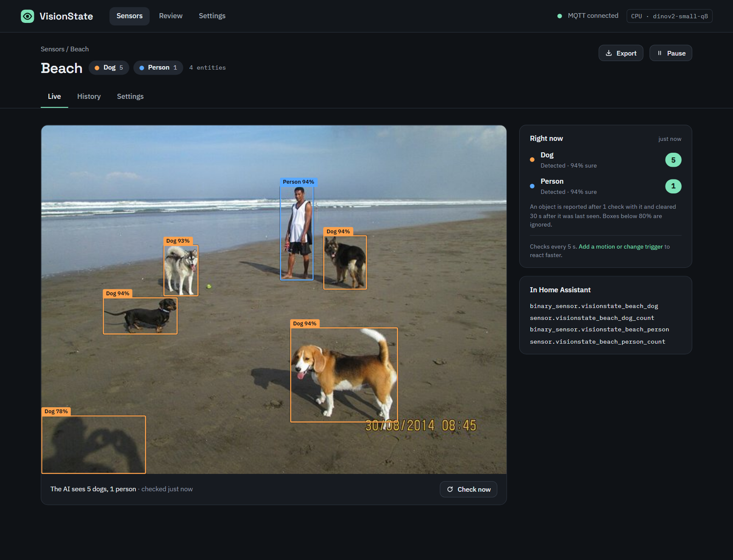733x560 pixels.
Task: Select the Person 94% detection box
Action: tap(297, 233)
